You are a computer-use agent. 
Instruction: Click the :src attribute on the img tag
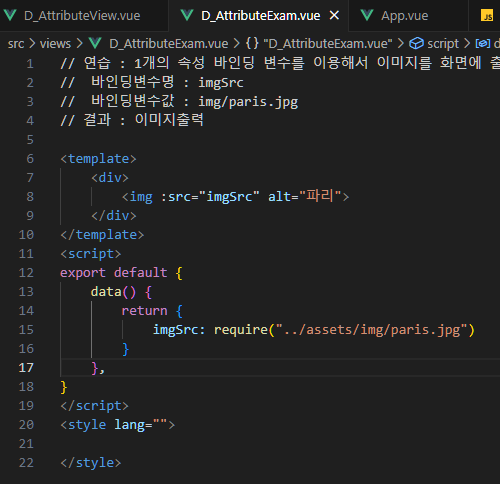pos(210,197)
